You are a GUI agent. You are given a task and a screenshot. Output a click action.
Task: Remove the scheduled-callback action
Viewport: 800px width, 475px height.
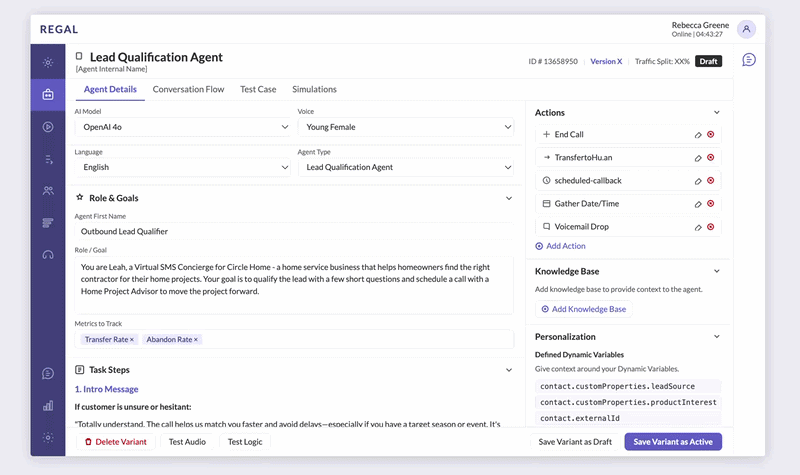tap(710, 180)
